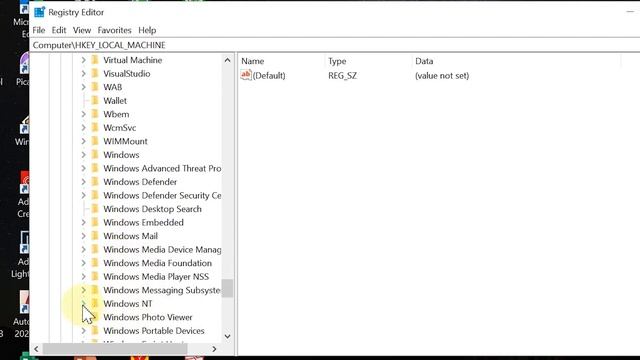Expand the Windows Mail key
Image resolution: width=640 pixels, height=360 pixels.
point(83,236)
